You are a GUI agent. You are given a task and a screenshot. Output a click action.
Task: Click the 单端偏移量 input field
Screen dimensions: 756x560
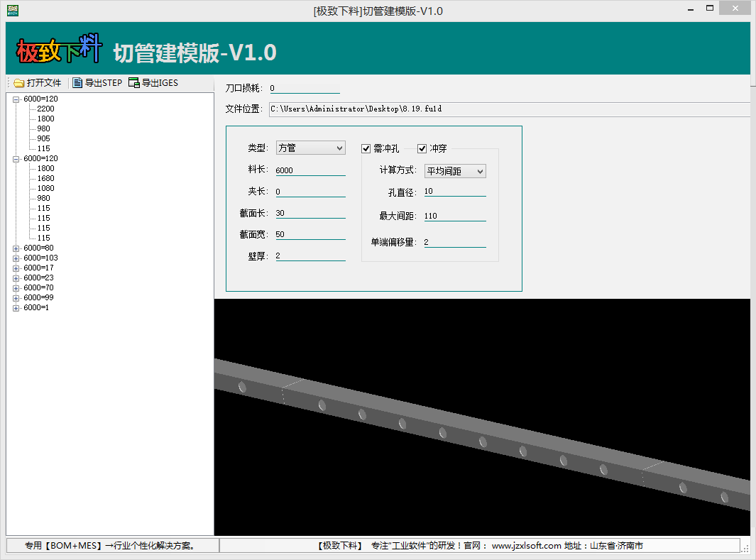(455, 242)
